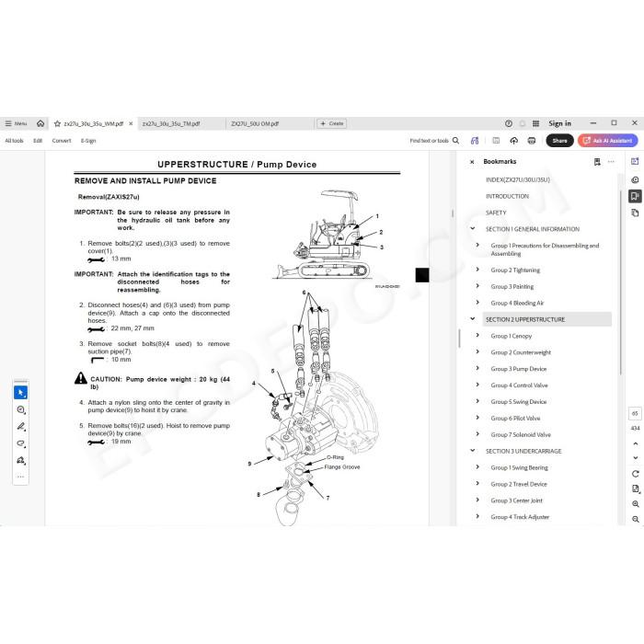Expand Group 3 Painting bookmark
Viewport: 644px width, 644px height.
pos(477,286)
